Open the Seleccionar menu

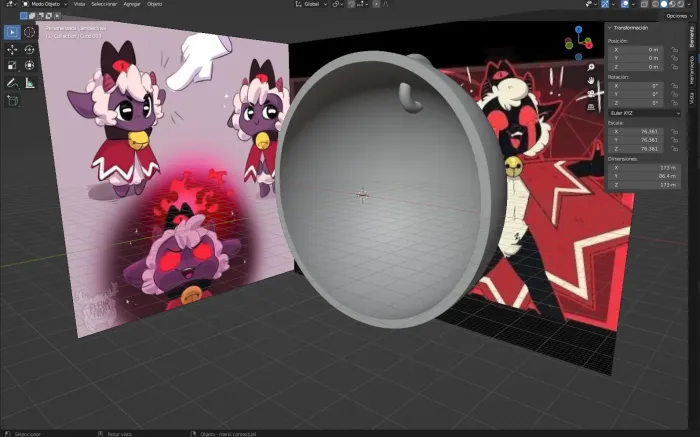pyautogui.click(x=104, y=4)
